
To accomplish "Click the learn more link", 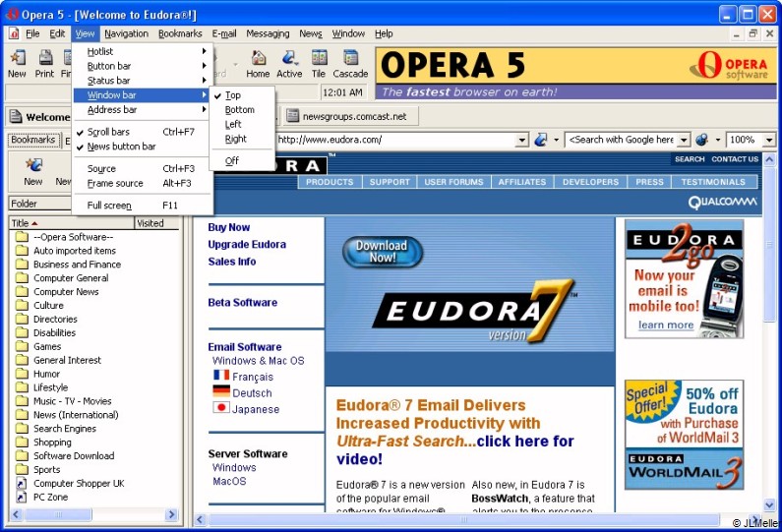I will point(666,325).
